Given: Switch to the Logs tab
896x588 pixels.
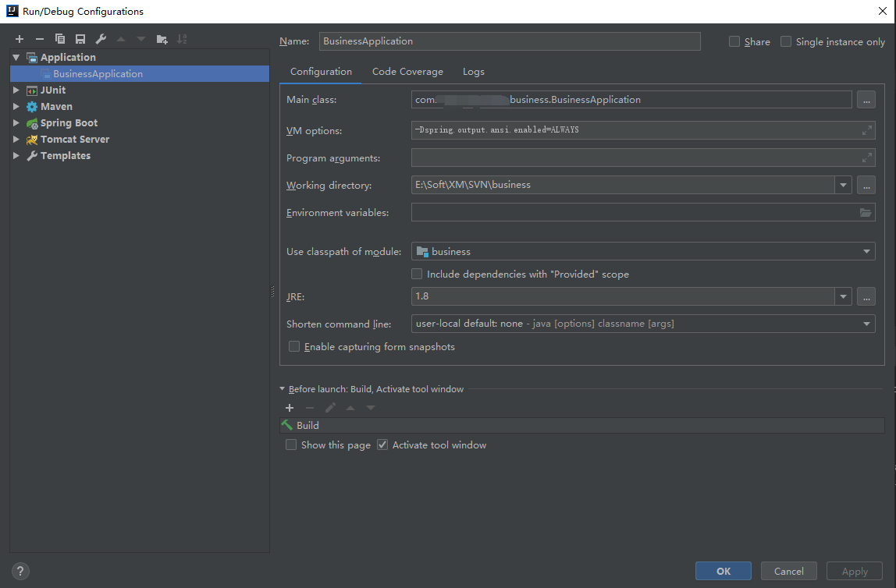Looking at the screenshot, I should (473, 72).
